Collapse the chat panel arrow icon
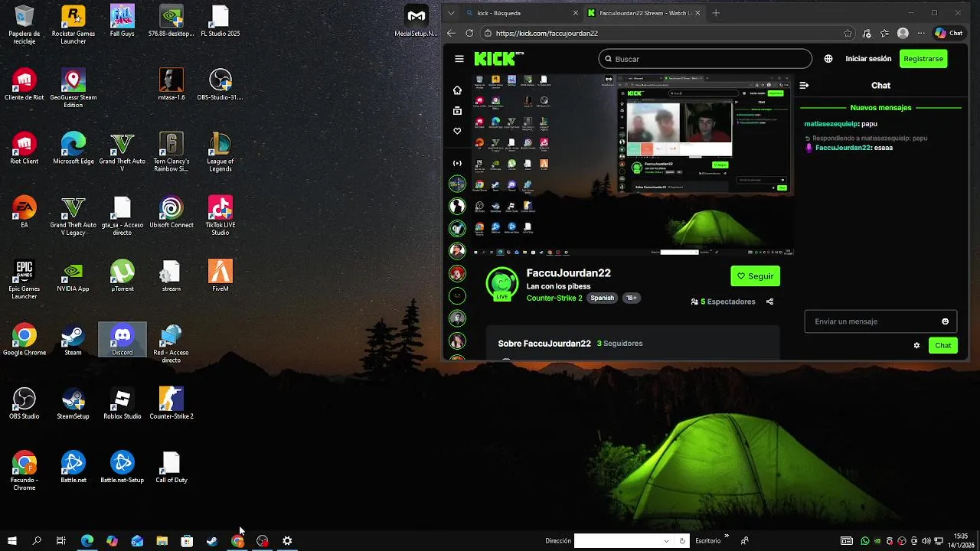980x551 pixels. [x=804, y=86]
